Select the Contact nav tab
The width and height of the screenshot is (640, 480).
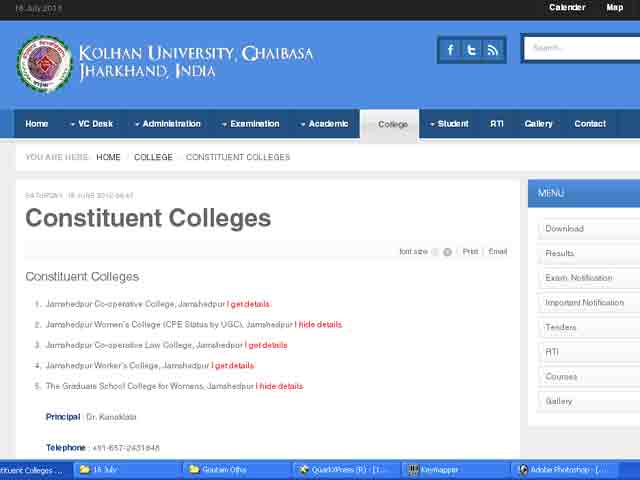click(590, 124)
